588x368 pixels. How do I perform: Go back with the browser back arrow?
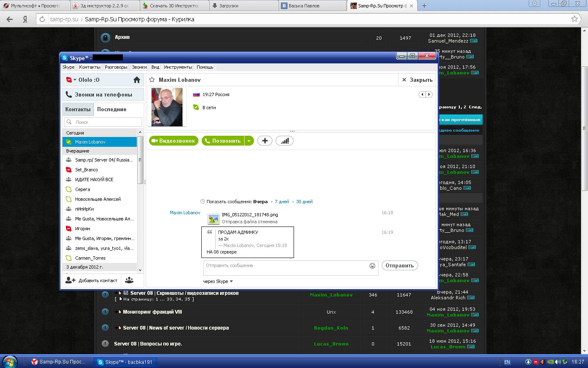9,19
